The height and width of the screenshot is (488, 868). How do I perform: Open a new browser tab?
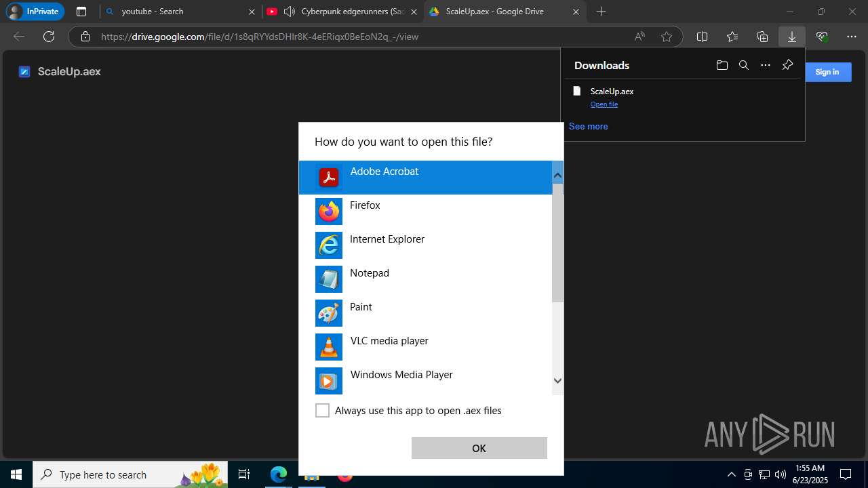[601, 12]
